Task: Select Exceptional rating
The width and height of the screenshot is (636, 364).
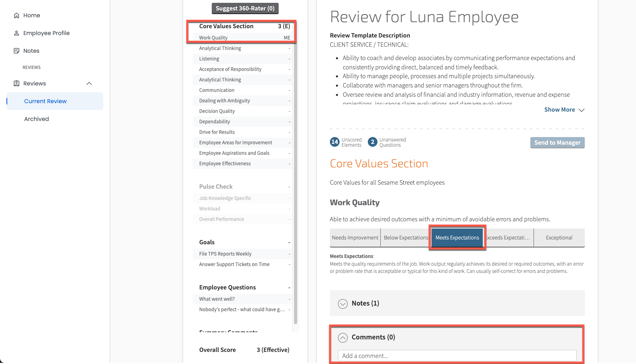Action: pos(559,238)
